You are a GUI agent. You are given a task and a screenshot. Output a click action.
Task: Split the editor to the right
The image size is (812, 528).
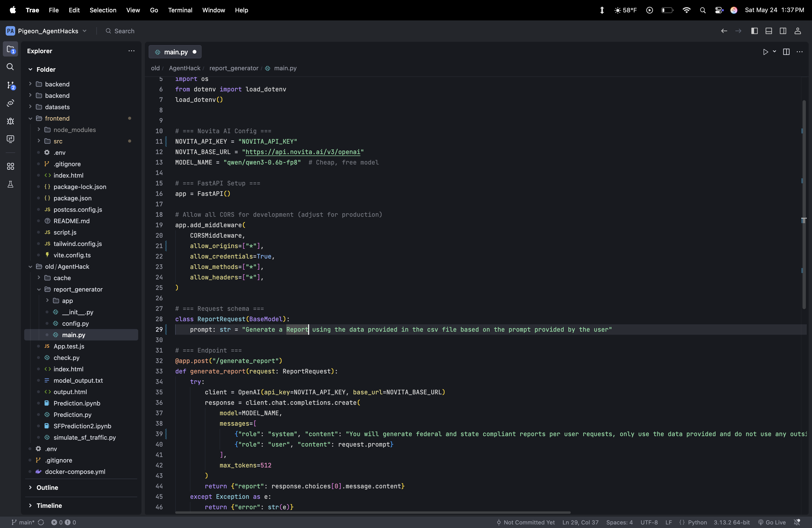click(786, 52)
